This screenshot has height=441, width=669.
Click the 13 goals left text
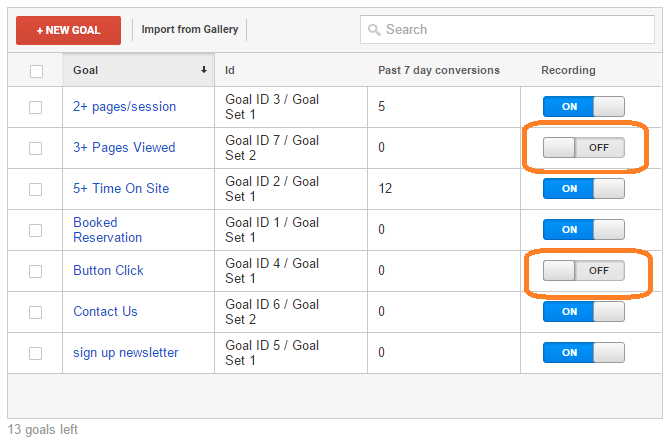coord(43,429)
